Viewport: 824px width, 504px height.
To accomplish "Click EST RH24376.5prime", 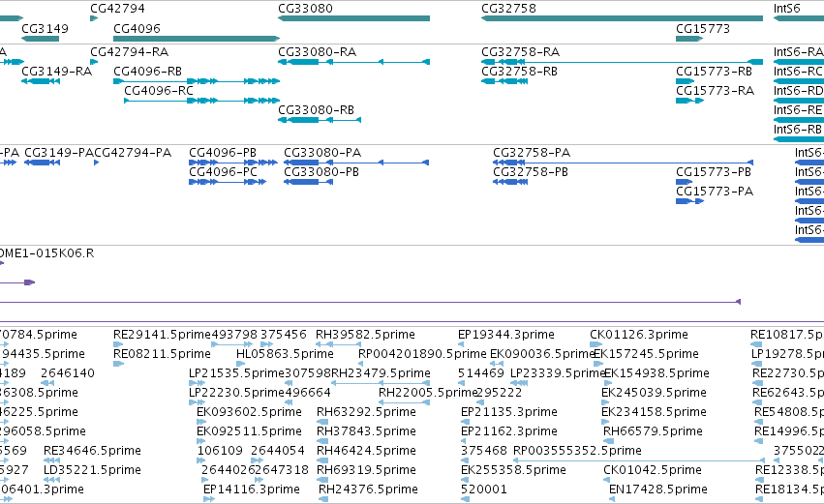I will 368,489.
